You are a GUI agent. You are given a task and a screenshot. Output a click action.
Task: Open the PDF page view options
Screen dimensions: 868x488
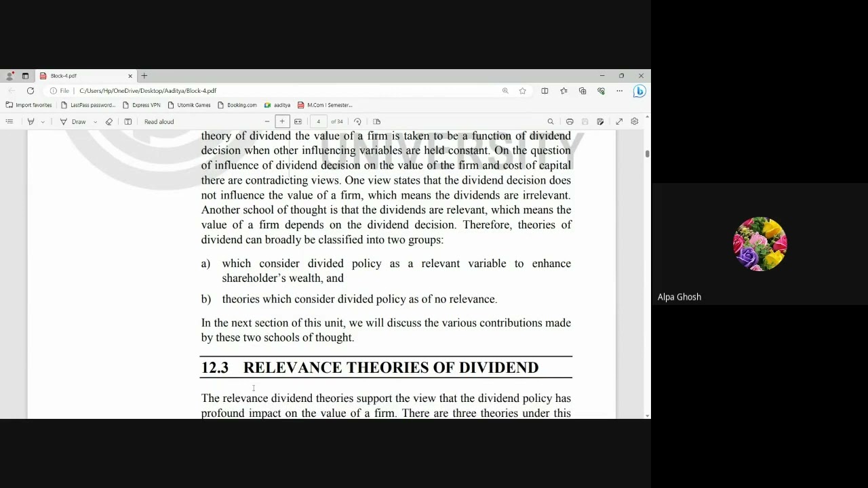click(377, 121)
